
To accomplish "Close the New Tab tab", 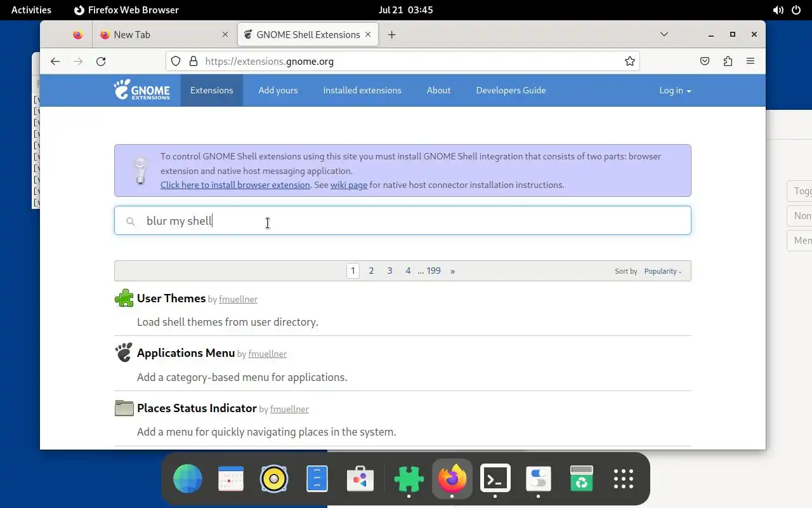I will click(x=225, y=35).
